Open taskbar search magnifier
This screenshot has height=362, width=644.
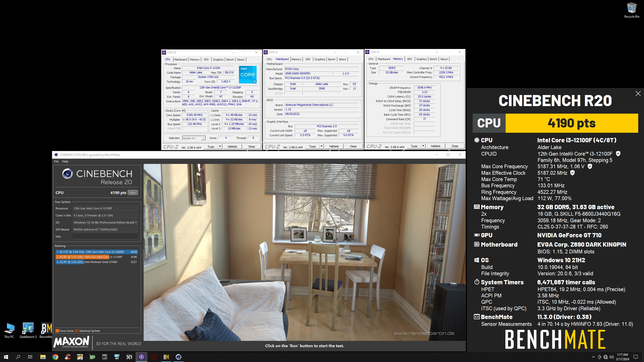[18, 357]
